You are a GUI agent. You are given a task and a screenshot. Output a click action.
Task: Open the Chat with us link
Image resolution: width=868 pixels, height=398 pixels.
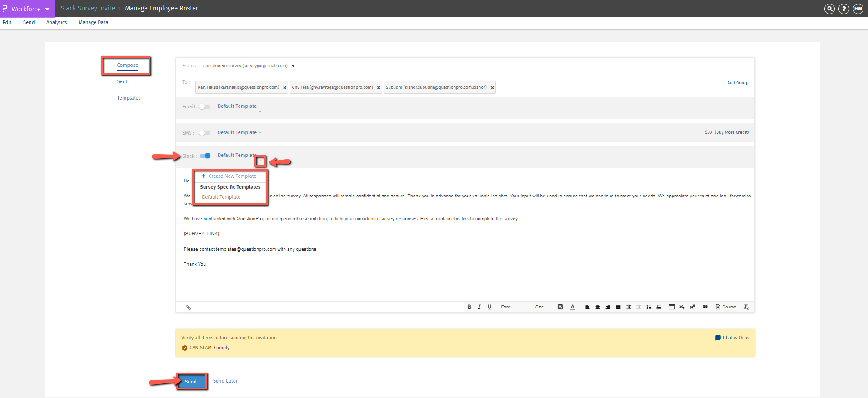[736, 338]
